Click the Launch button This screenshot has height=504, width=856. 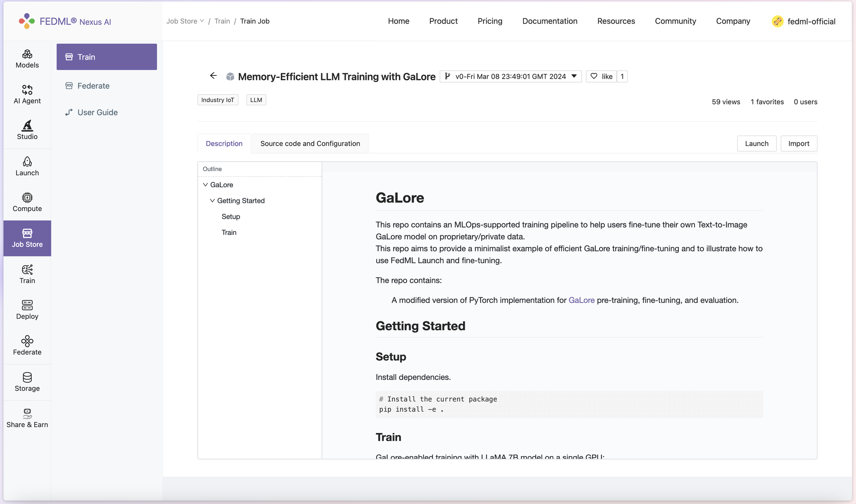(x=756, y=143)
